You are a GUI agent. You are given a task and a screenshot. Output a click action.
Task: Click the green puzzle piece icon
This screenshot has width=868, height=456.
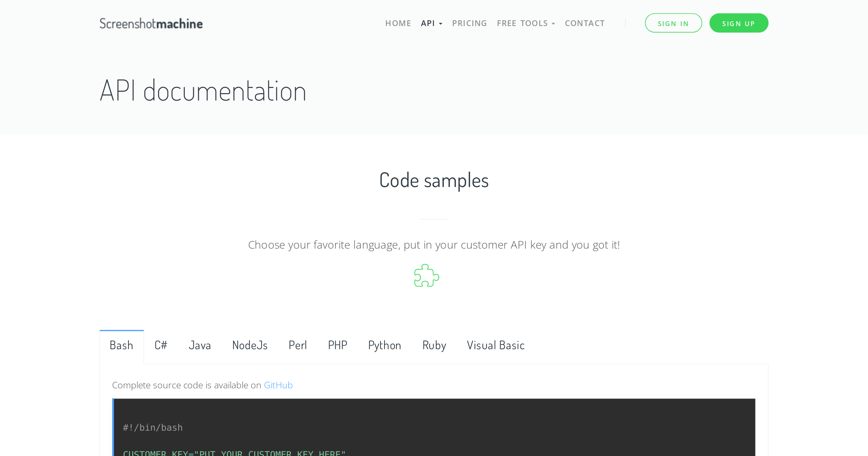point(427,275)
